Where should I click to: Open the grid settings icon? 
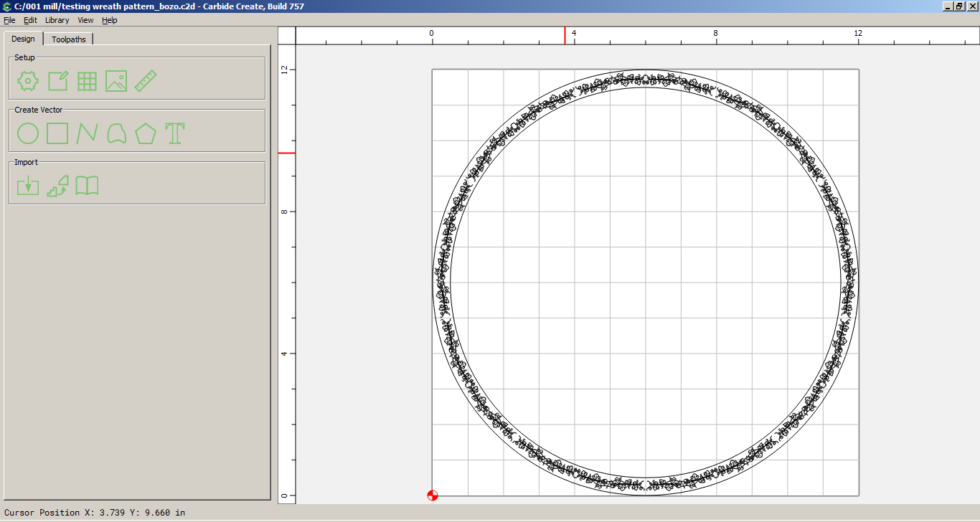(x=87, y=81)
